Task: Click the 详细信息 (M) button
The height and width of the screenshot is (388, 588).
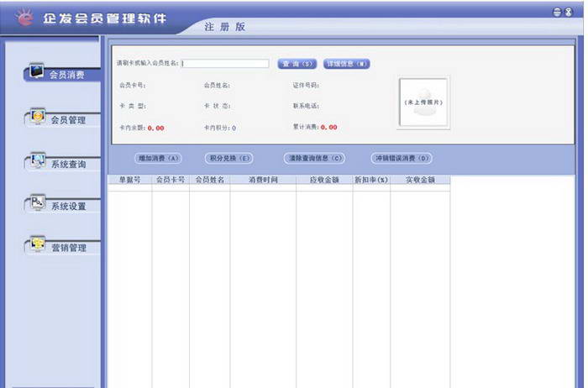Action: tap(346, 64)
